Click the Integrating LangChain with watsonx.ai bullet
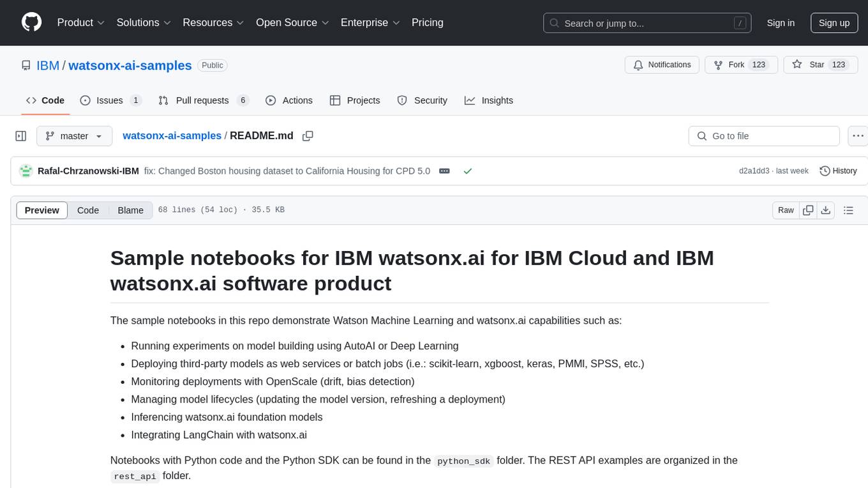Screen dimensions: 868x488 (x=219, y=435)
